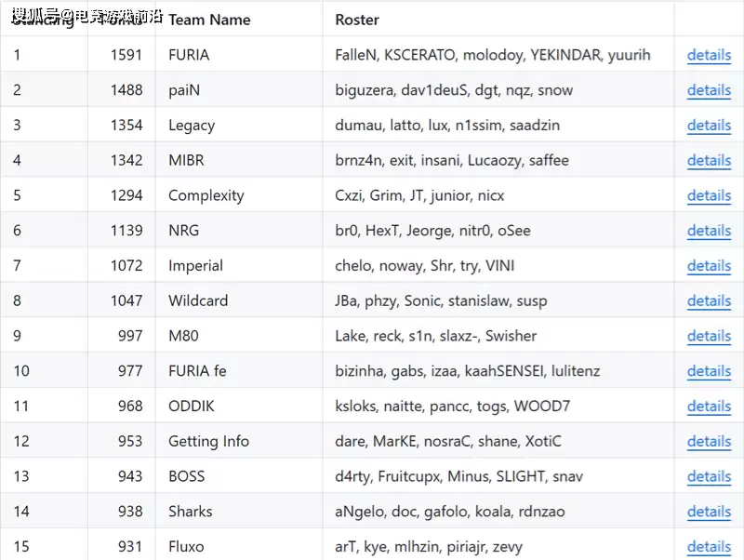
Task: Select the 1354 points cell for Legacy
Action: point(126,126)
